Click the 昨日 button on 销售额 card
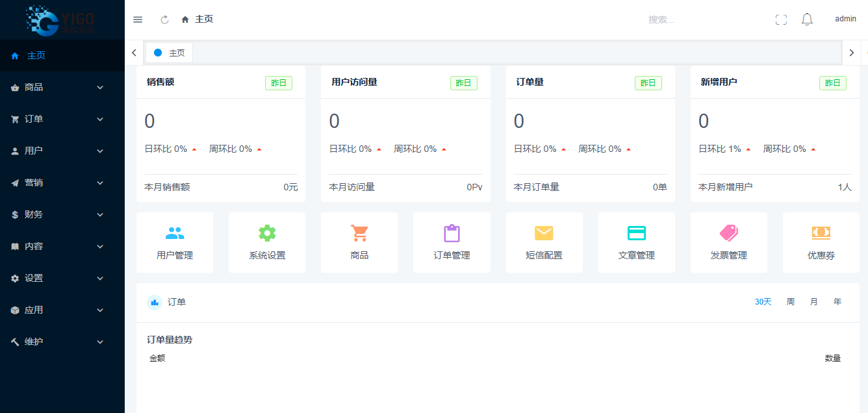 (278, 83)
